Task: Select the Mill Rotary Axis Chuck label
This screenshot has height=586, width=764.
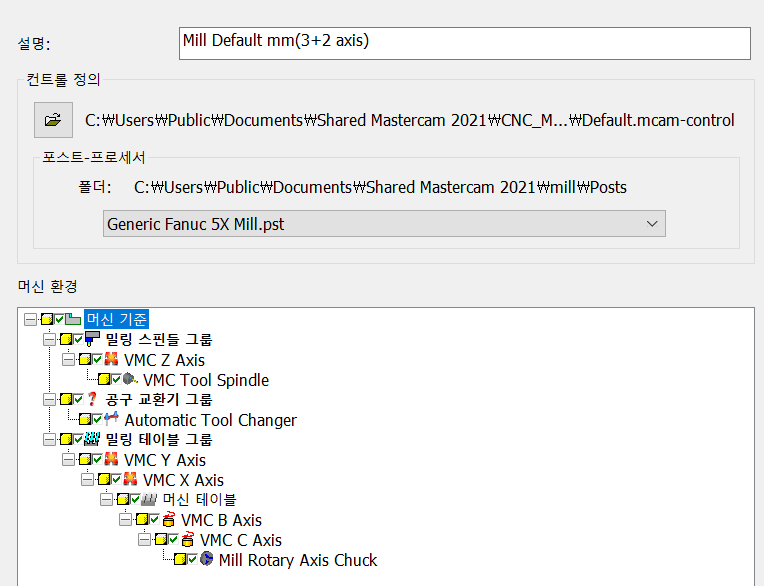Action: tap(298, 560)
